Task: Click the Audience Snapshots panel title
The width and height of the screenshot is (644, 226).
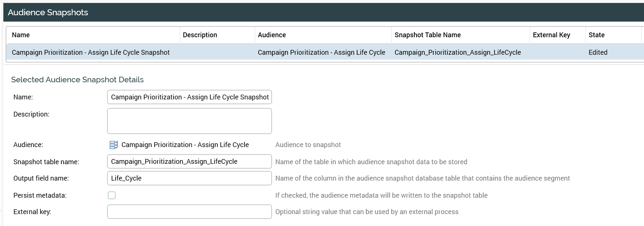Action: 48,13
